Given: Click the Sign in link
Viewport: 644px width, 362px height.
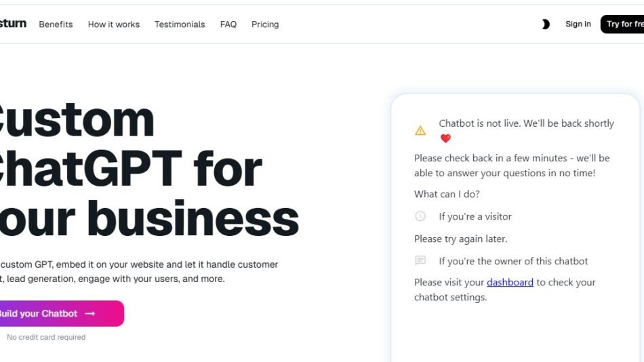Looking at the screenshot, I should (x=578, y=24).
